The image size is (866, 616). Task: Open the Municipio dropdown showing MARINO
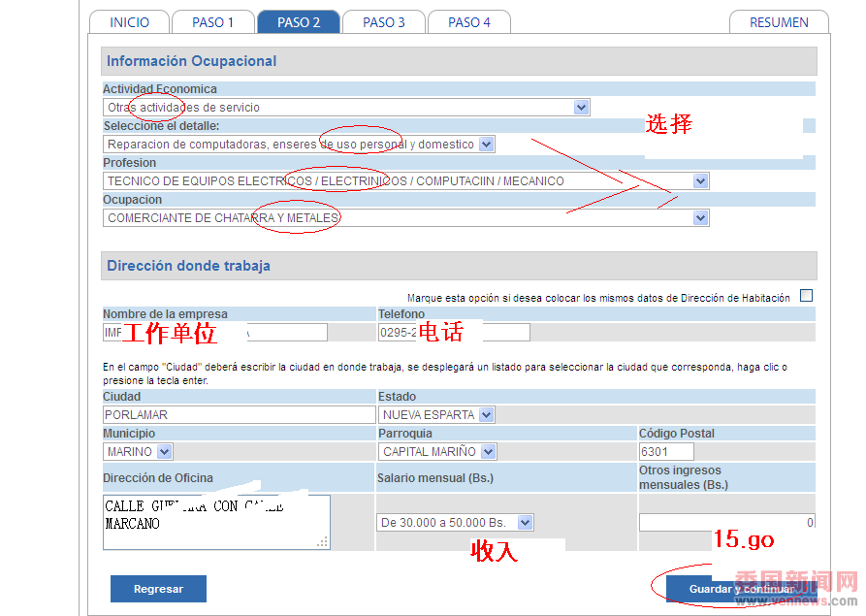click(x=138, y=452)
